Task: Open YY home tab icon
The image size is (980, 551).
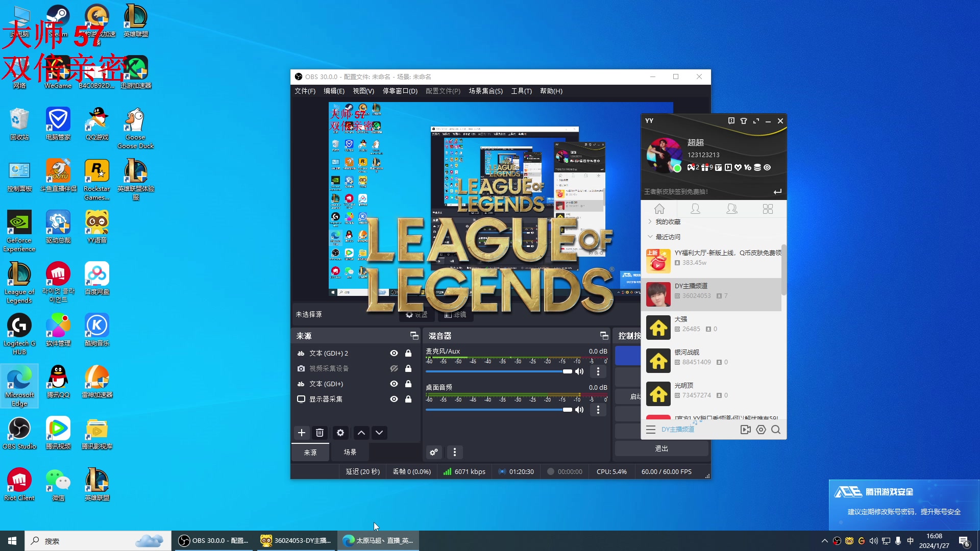Action: (x=659, y=209)
